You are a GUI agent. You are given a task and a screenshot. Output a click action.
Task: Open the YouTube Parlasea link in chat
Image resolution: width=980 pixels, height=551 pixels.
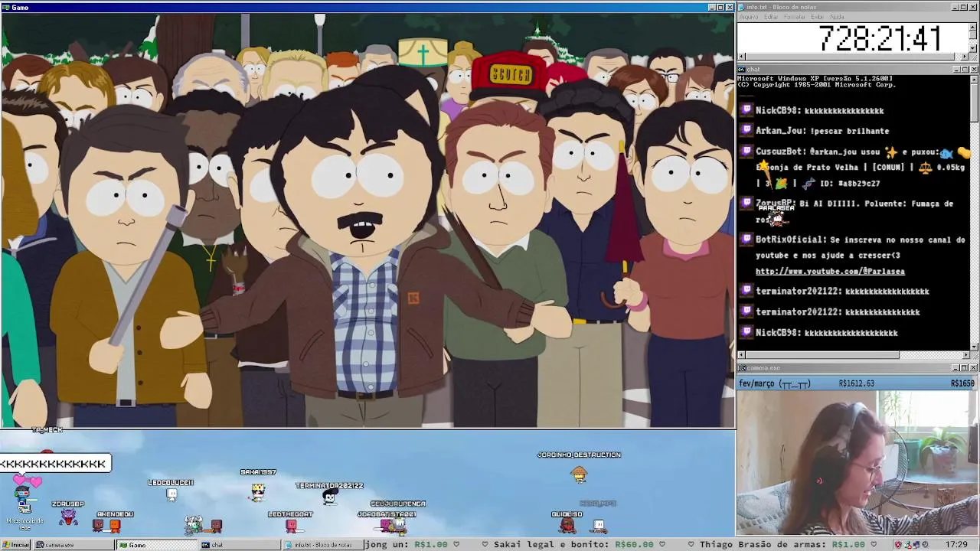coord(830,272)
